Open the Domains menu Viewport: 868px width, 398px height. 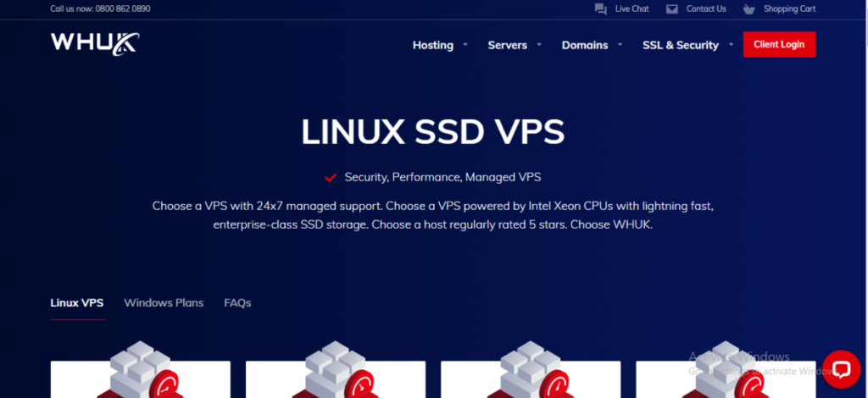pos(585,46)
